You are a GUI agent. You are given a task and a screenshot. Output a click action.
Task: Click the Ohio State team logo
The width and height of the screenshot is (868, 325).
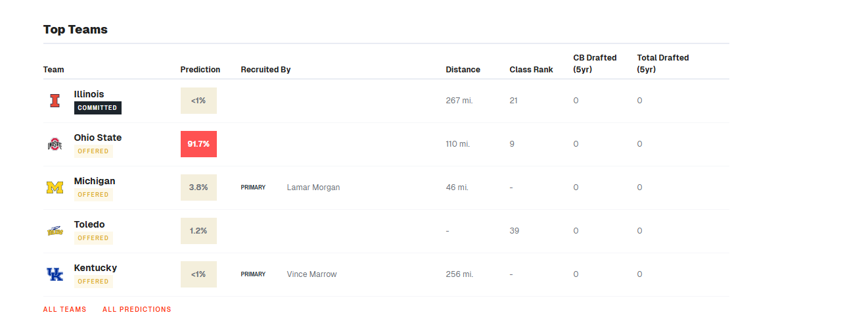tap(55, 144)
